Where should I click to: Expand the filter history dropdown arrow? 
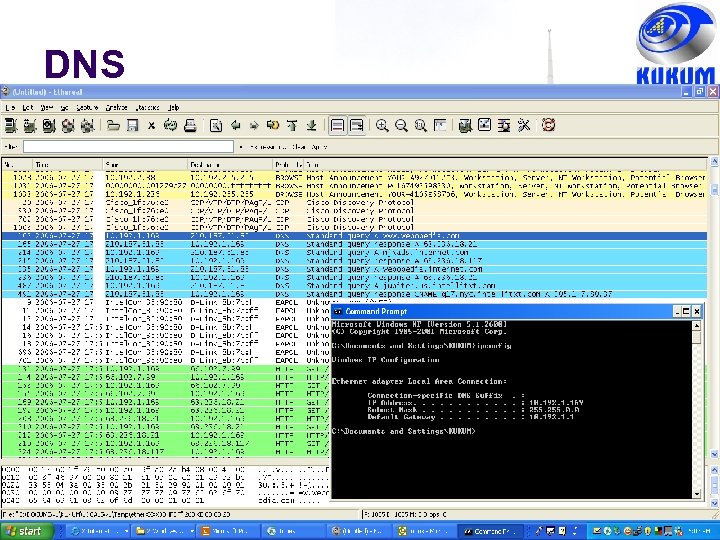(x=241, y=147)
